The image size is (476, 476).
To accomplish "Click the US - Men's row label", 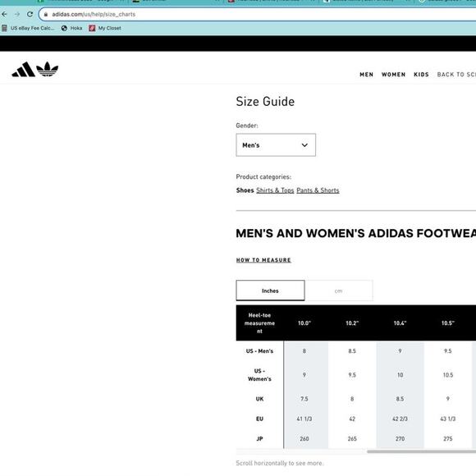I will tap(259, 351).
